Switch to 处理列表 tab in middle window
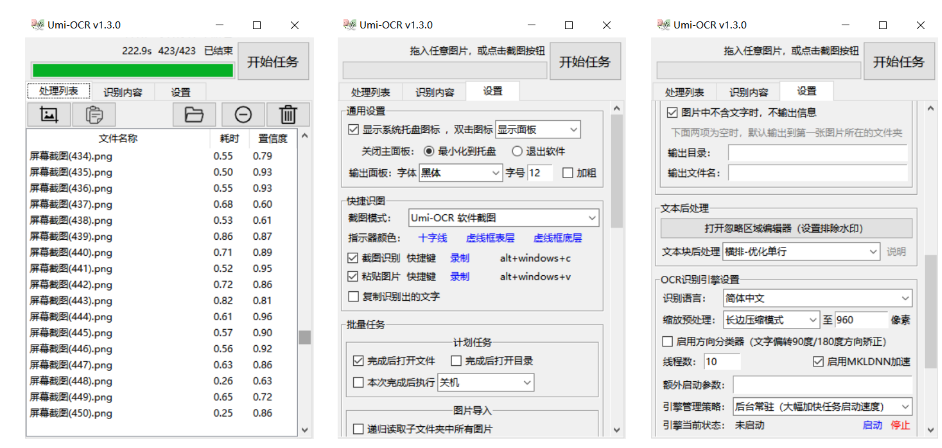This screenshot has height=448, width=942. [371, 92]
